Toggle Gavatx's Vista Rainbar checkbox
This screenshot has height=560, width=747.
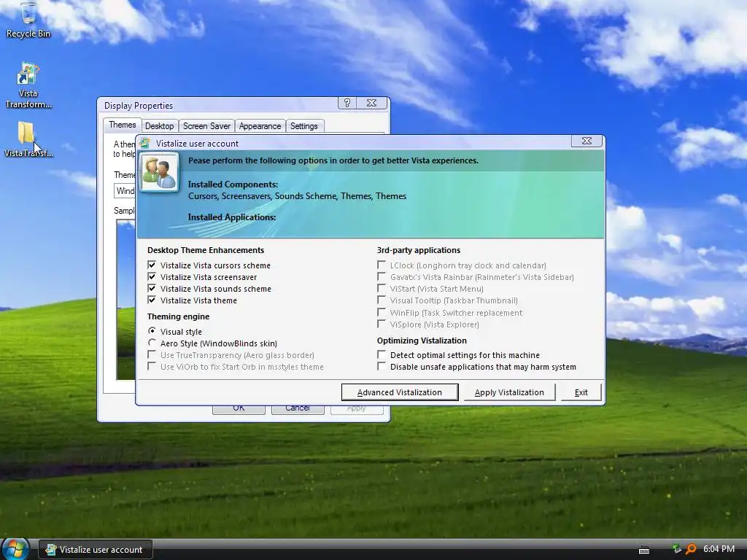tap(381, 276)
